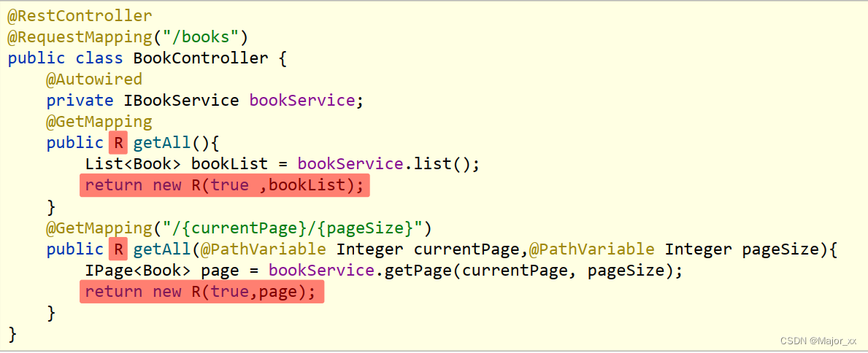Click the @PathVariable before Integer pageSize

(591, 249)
